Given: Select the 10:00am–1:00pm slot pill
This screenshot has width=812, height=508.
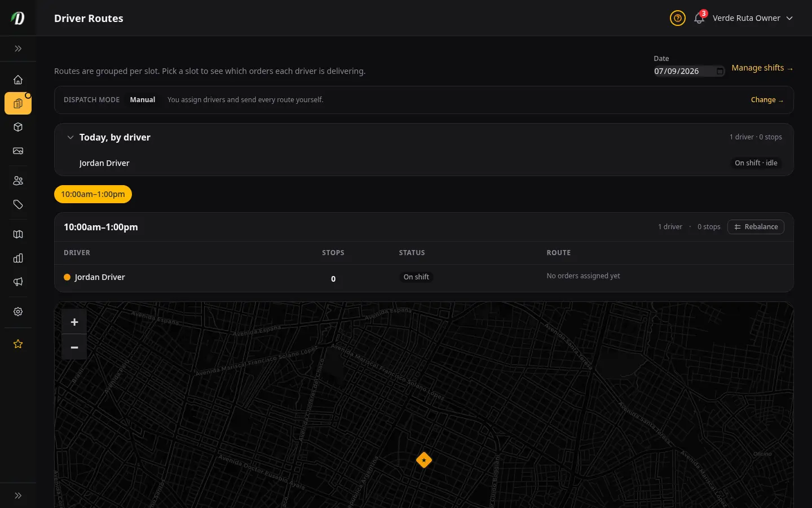Looking at the screenshot, I should (x=93, y=194).
